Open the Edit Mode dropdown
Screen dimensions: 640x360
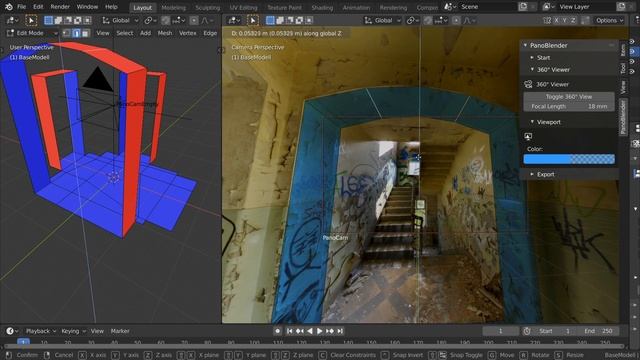coord(32,33)
